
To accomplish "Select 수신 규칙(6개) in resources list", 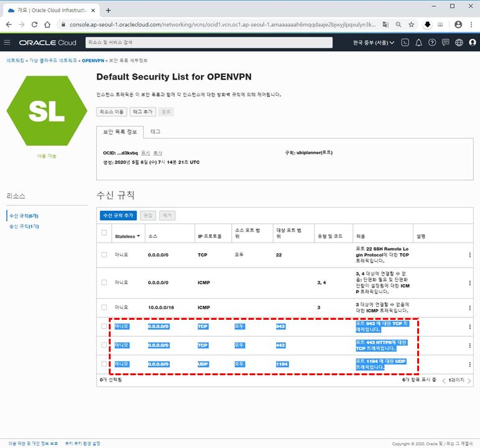I will pyautogui.click(x=24, y=216).
